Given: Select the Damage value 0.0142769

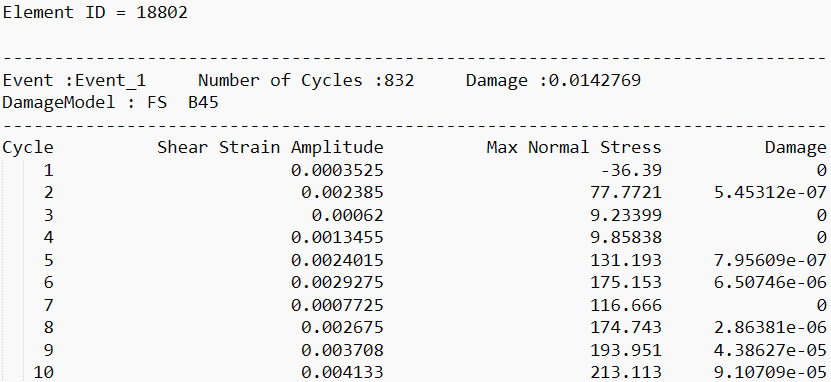Looking at the screenshot, I should [595, 81].
